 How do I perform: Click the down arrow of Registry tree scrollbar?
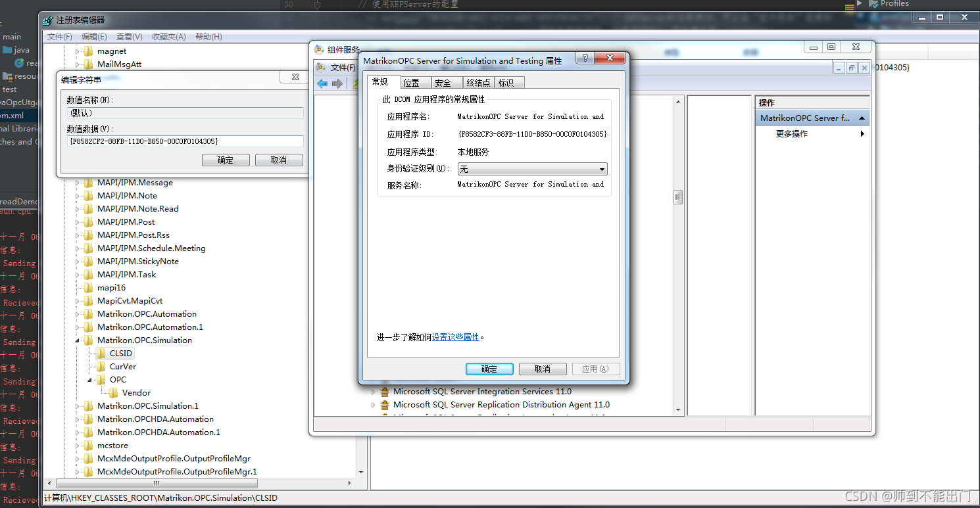coord(361,472)
